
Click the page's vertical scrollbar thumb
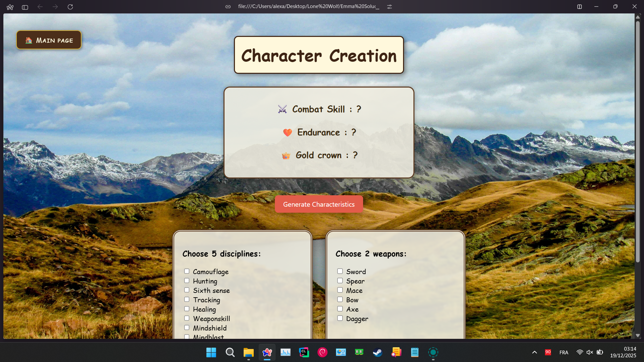[638, 141]
